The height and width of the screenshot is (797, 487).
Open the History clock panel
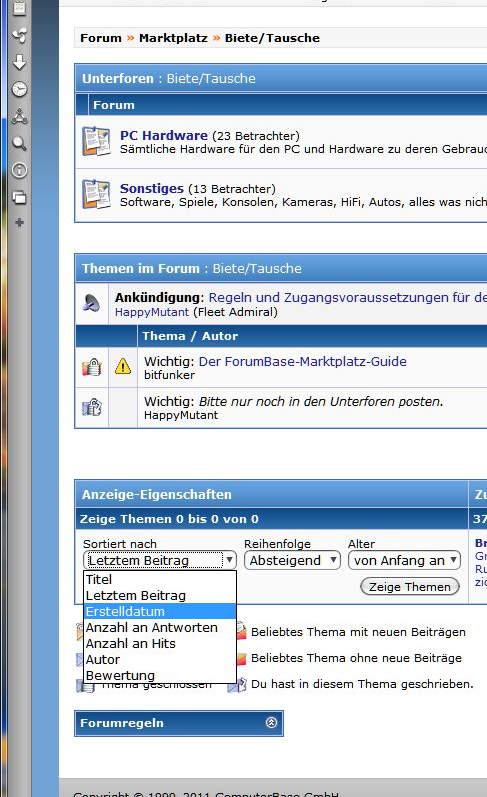tap(19, 89)
